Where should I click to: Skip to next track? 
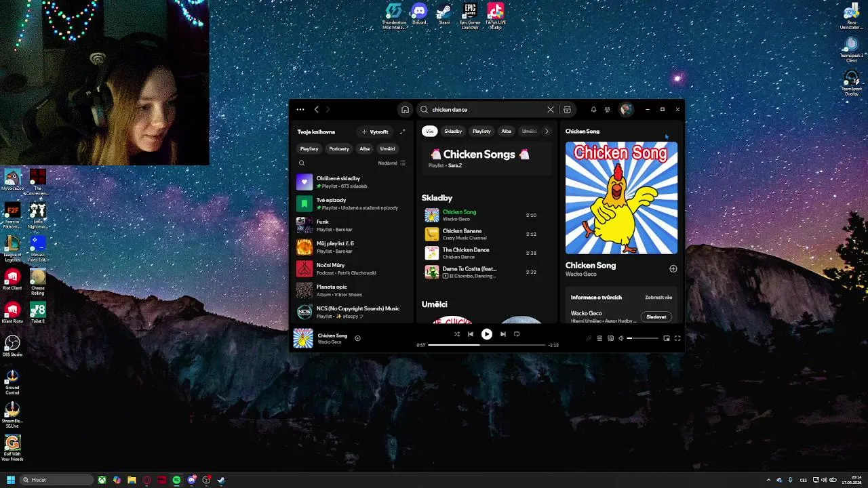[503, 334]
